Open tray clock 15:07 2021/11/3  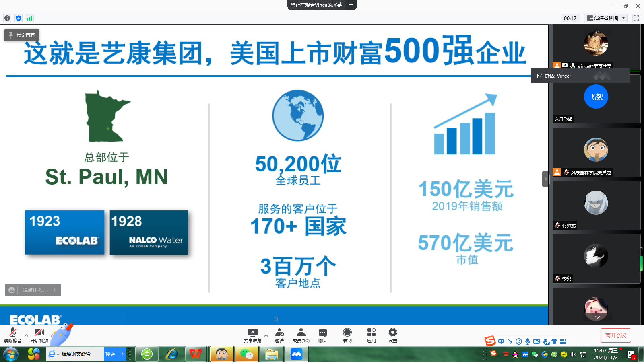pyautogui.click(x=606, y=354)
